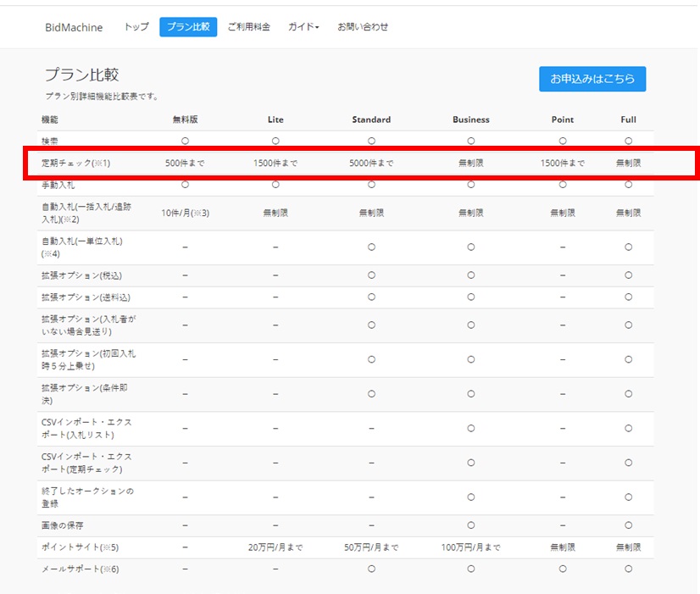Go to the トップ navigation page

point(136,27)
